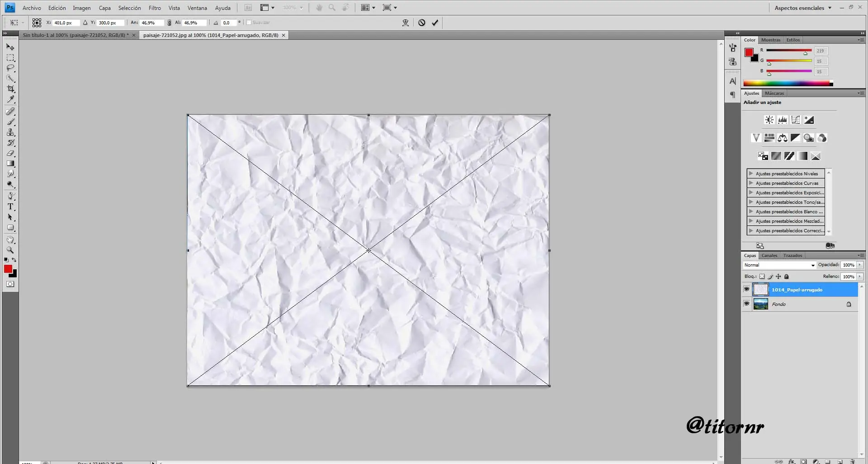Toggle the aspect ratio link between width and height

coord(169,23)
